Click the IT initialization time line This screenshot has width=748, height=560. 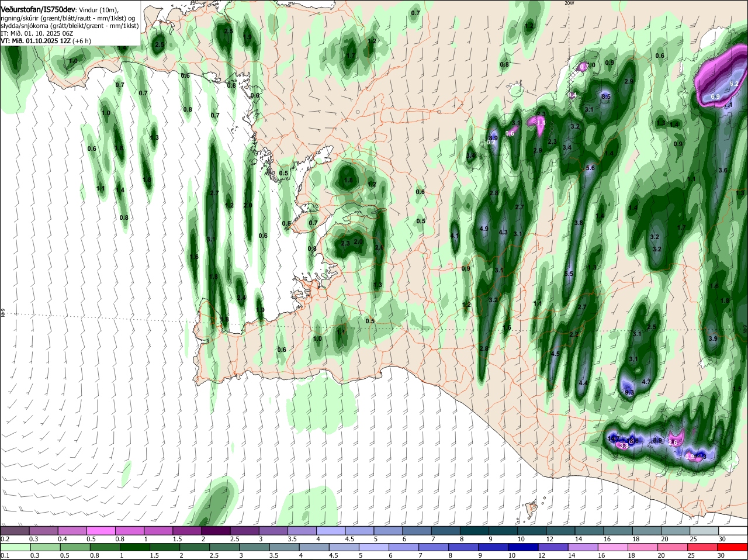click(36, 33)
